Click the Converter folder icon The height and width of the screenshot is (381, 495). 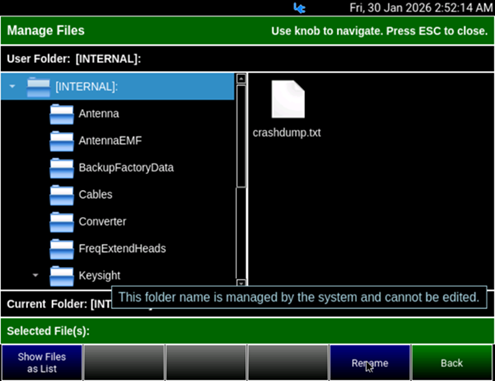pos(62,222)
